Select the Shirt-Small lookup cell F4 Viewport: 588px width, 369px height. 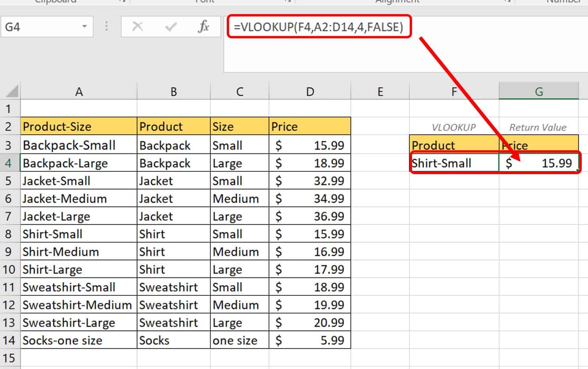point(454,163)
